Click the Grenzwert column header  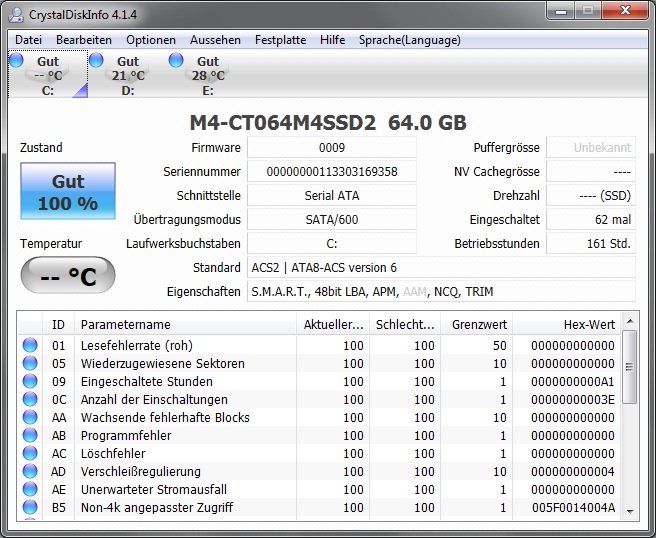pos(477,325)
